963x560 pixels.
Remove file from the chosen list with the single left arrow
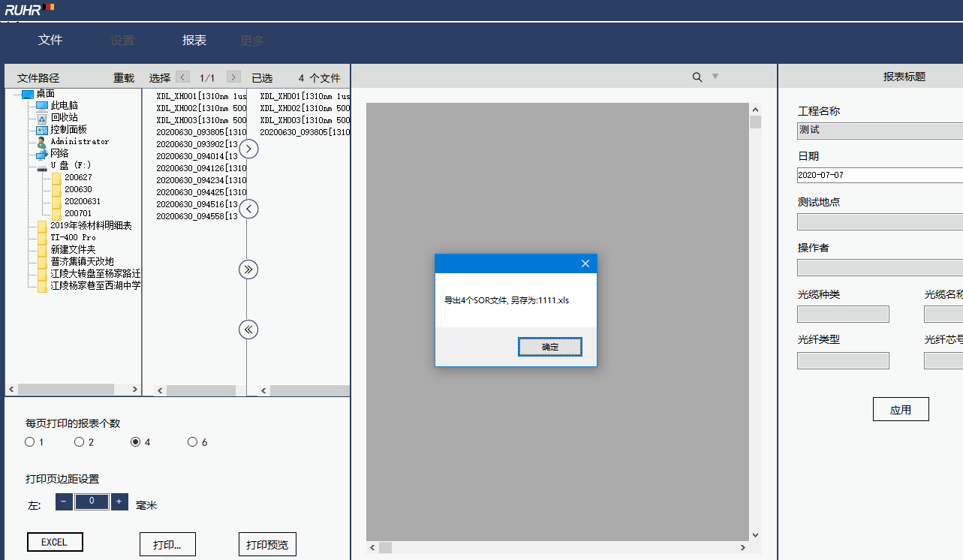tap(248, 209)
